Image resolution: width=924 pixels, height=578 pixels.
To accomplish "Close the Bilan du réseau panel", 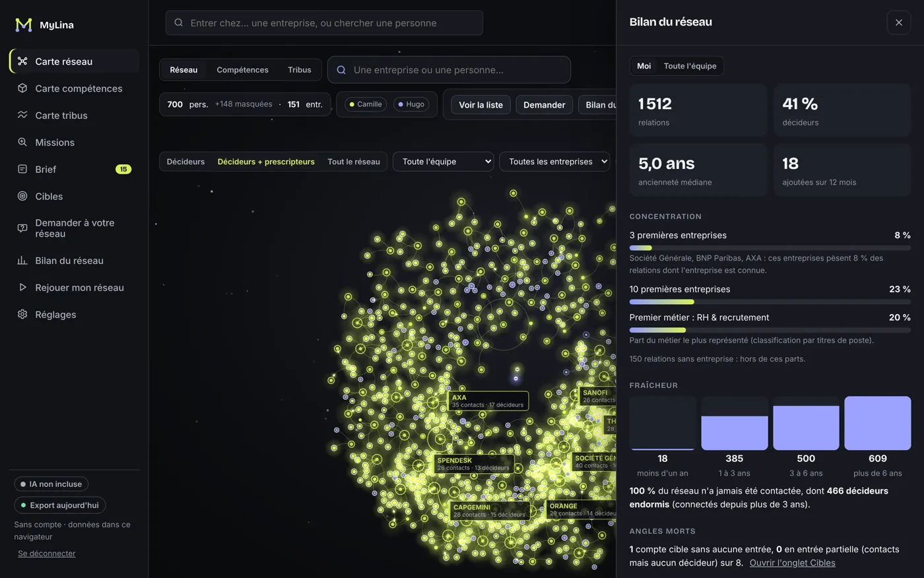I will (x=898, y=22).
